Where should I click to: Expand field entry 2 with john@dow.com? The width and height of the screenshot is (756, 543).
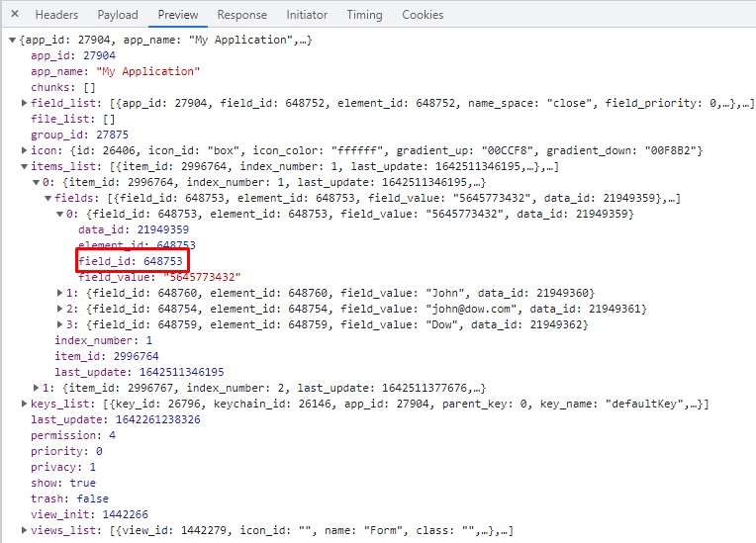(x=59, y=309)
